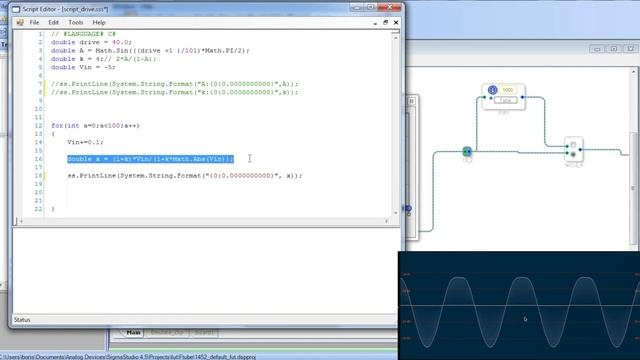This screenshot has width=640, height=360.
Task: Click the code editor left scroll arrow
Action: 21,221
